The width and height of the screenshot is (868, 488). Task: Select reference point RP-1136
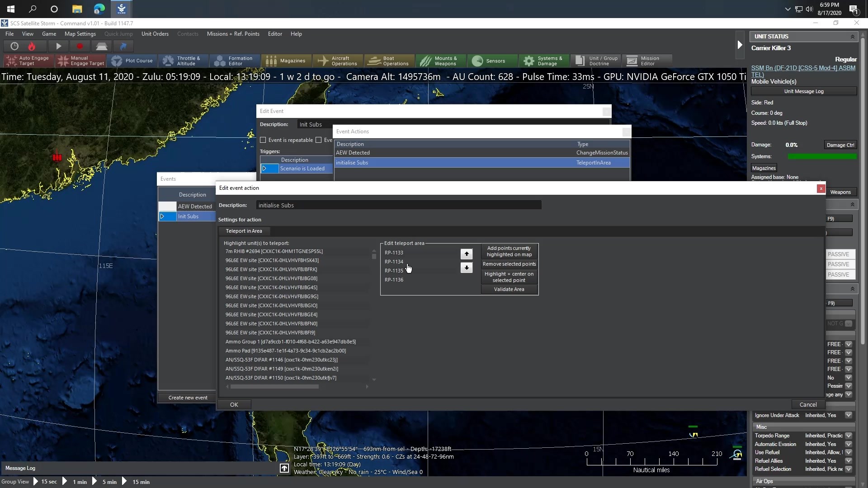click(394, 280)
